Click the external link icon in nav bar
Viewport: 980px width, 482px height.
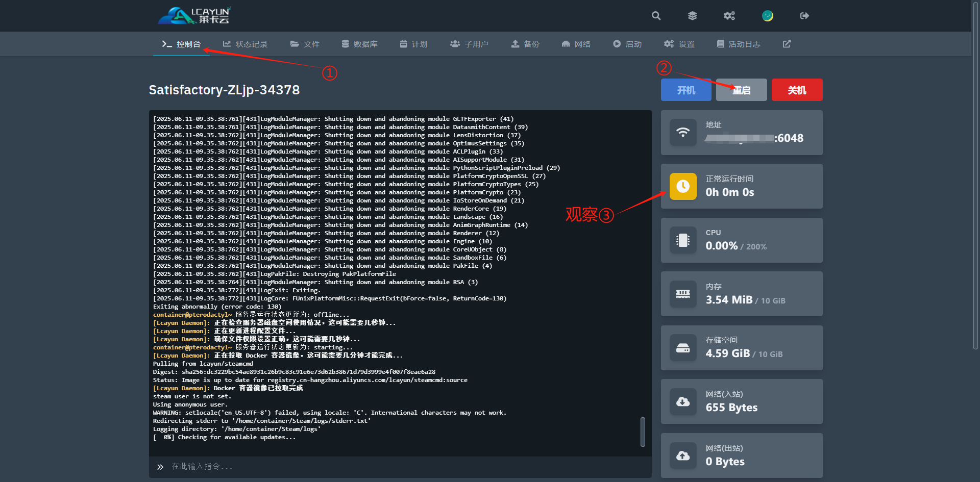click(x=787, y=44)
